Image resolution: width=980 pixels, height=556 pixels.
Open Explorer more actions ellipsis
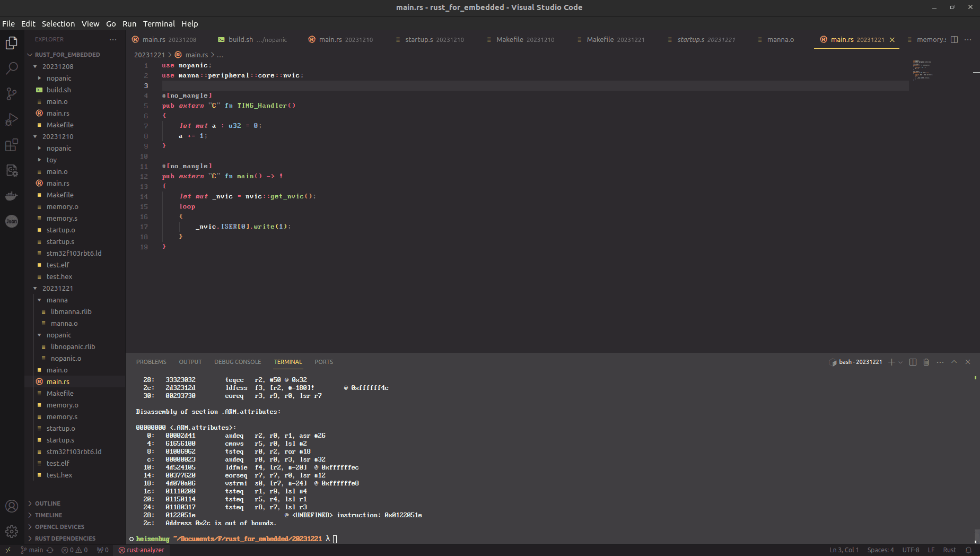[x=113, y=40]
